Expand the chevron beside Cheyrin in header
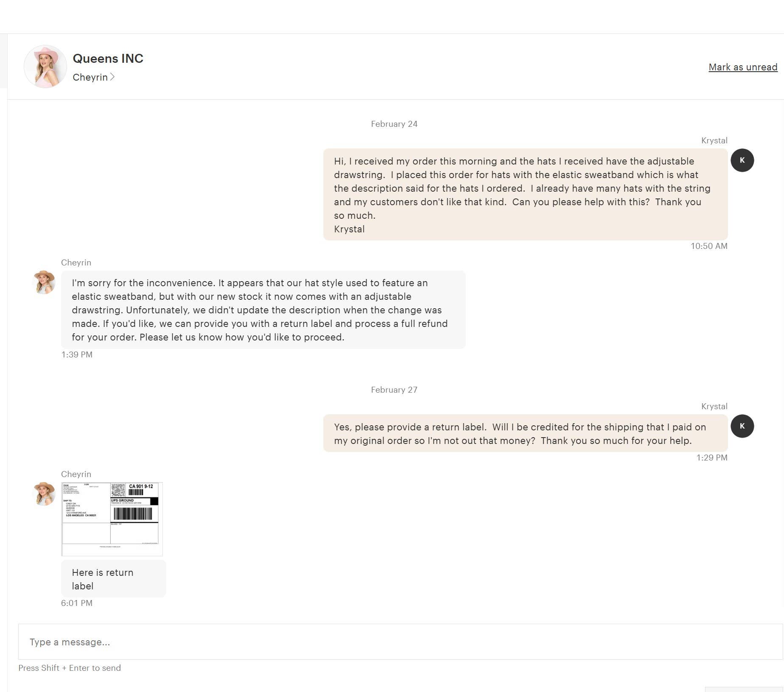 coord(112,77)
